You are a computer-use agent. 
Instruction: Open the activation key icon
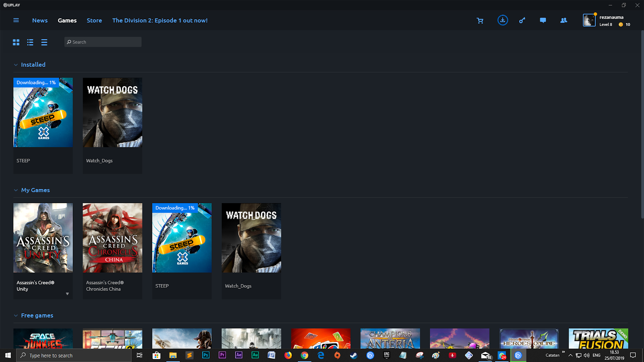point(522,20)
